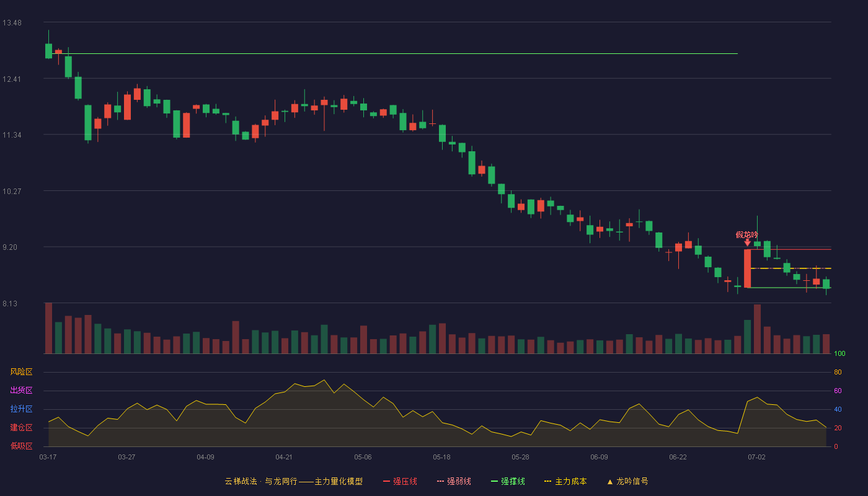Click the yellow dashed 主力成本 legend marker

tap(548, 481)
